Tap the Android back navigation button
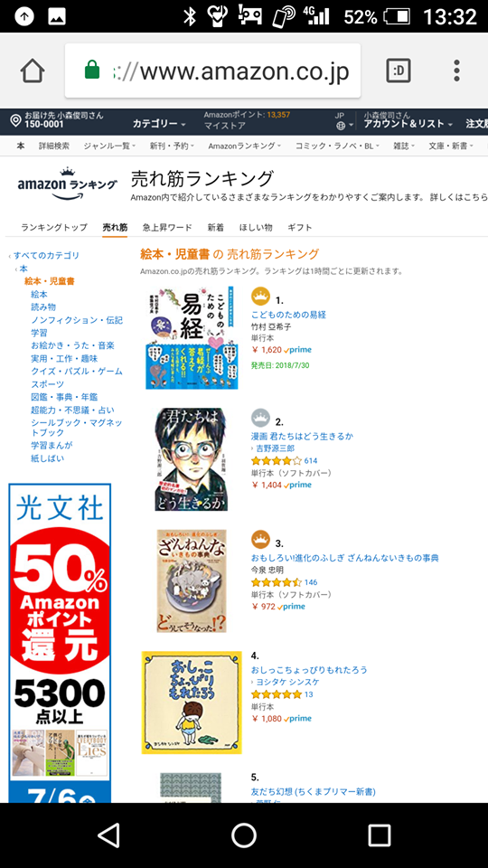 point(108,835)
